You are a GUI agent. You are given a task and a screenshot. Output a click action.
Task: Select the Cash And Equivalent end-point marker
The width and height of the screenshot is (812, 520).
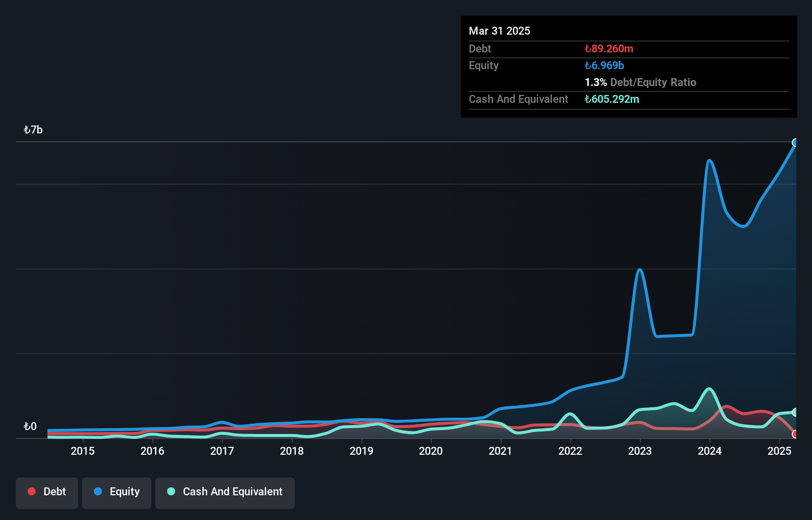795,412
